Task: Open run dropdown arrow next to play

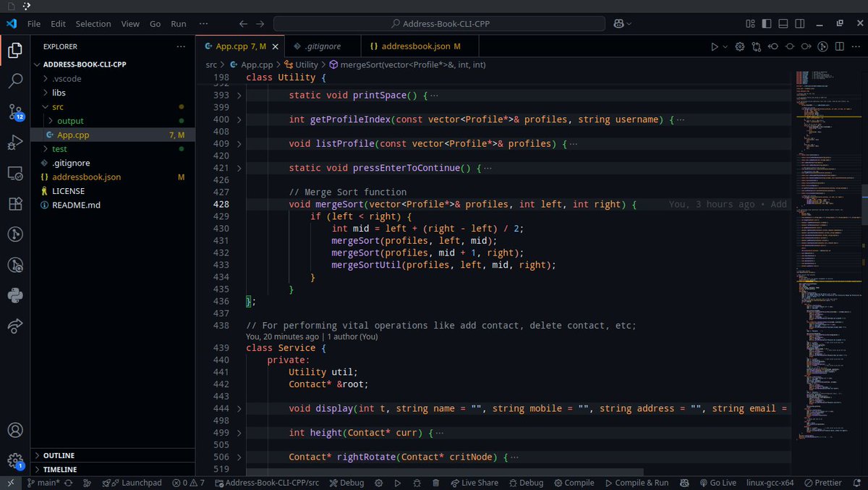Action: tap(726, 46)
